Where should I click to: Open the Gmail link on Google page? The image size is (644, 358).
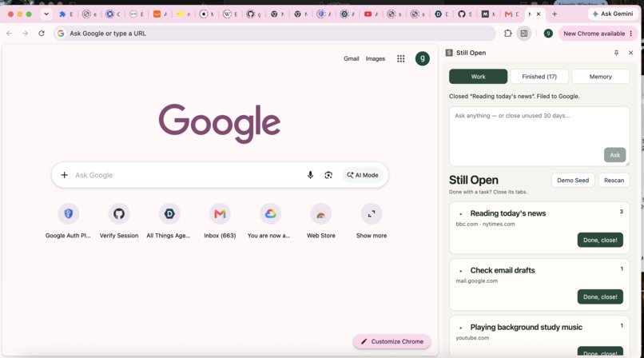[x=351, y=58]
